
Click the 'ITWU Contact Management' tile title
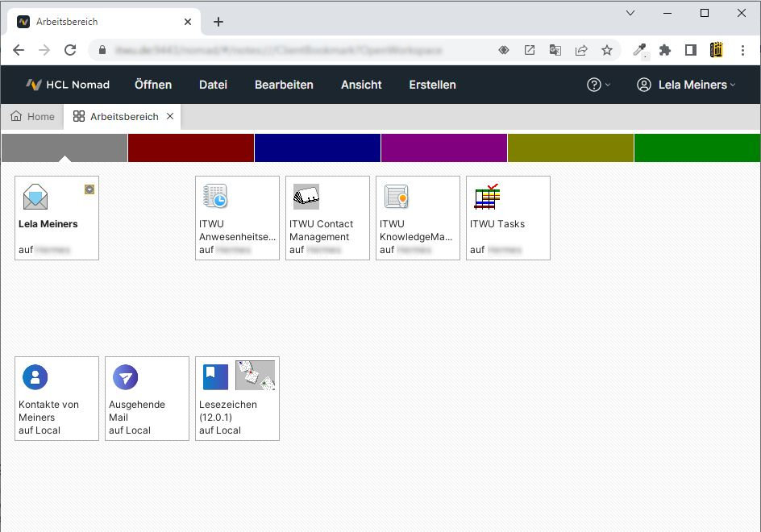pos(322,231)
